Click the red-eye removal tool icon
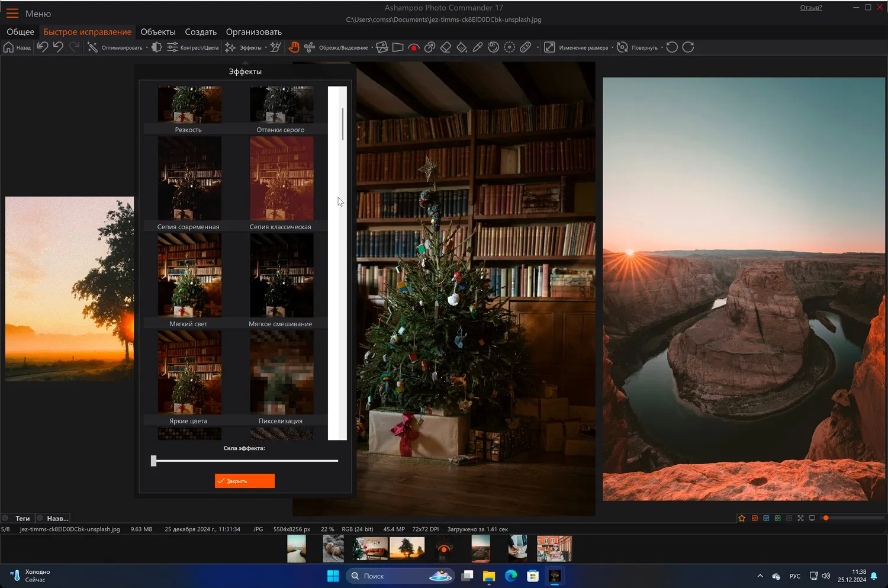The width and height of the screenshot is (888, 588). pos(414,47)
